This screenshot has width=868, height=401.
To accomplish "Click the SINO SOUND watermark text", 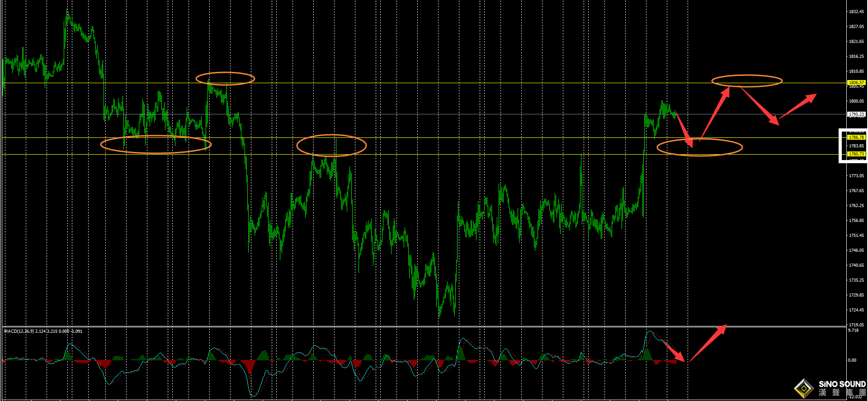I will click(842, 384).
